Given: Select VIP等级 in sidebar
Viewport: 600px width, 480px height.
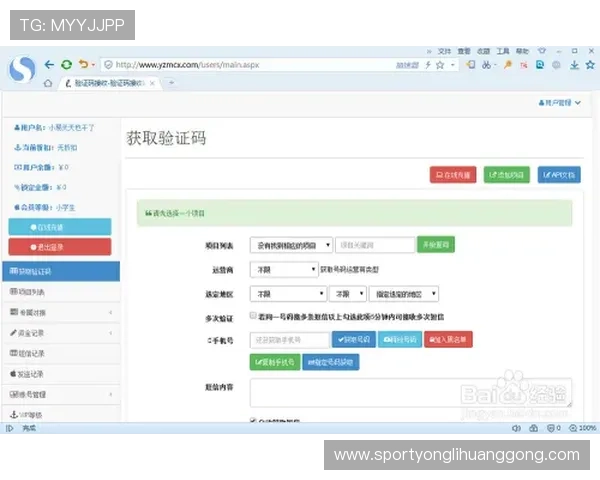Looking at the screenshot, I should (61, 415).
